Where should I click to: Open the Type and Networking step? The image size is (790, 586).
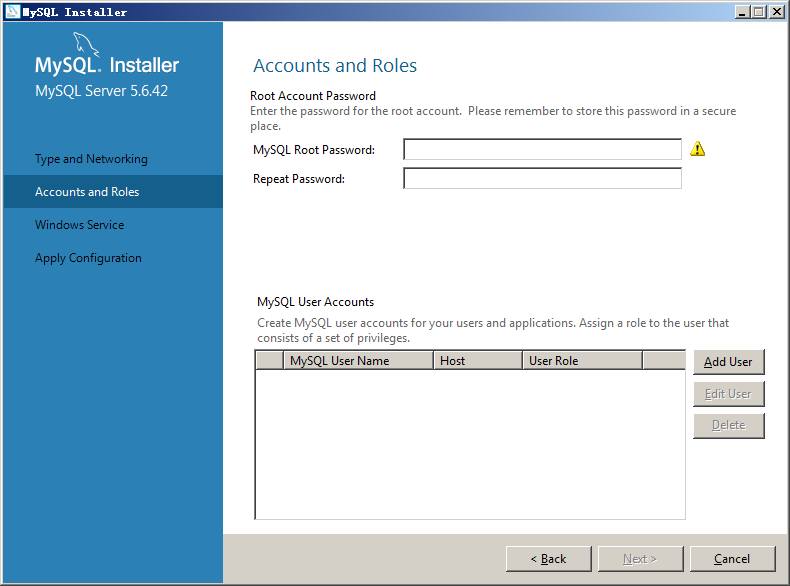pos(91,159)
